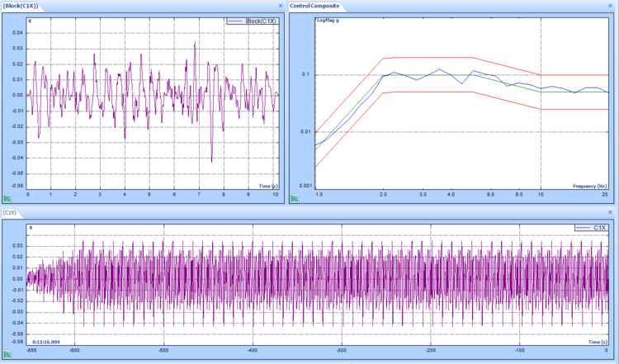
Task: Close the Control Composite panel
Action: click(612, 6)
